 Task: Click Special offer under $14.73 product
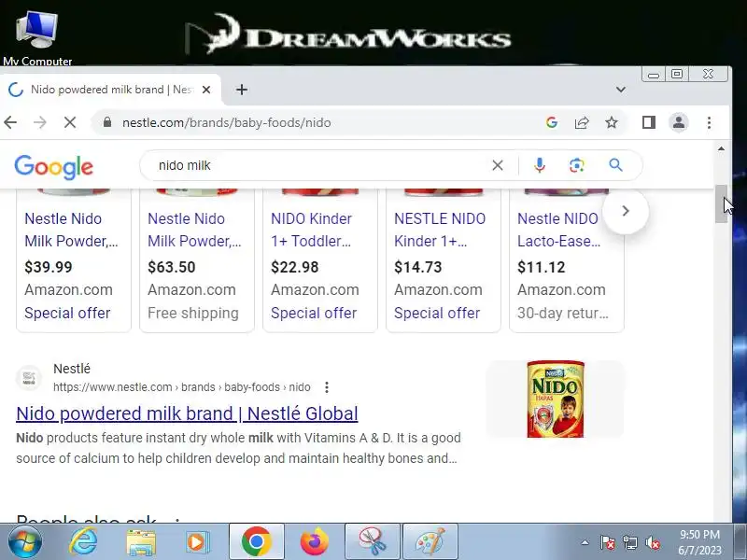pos(437,313)
